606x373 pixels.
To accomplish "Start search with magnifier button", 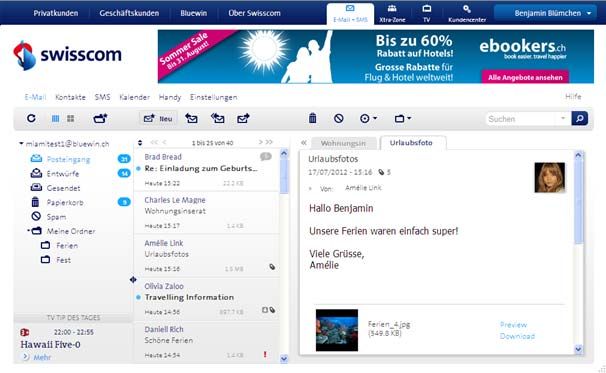I will (x=579, y=118).
